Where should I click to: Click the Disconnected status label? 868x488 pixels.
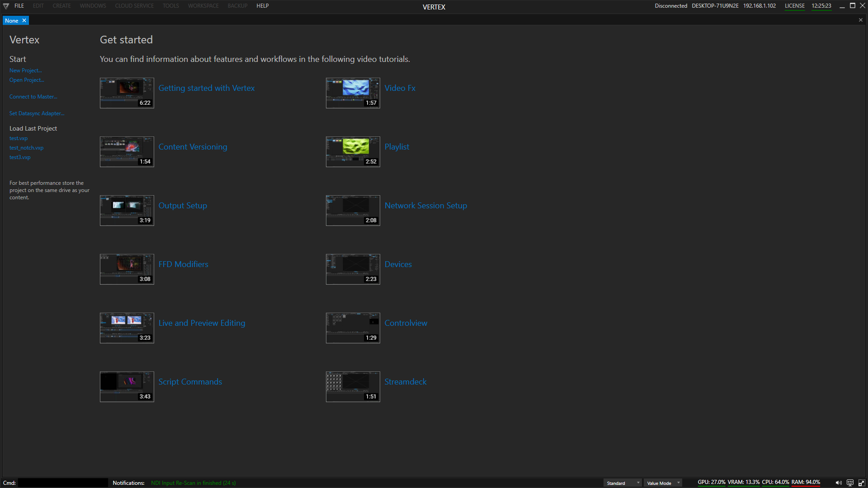tap(671, 6)
